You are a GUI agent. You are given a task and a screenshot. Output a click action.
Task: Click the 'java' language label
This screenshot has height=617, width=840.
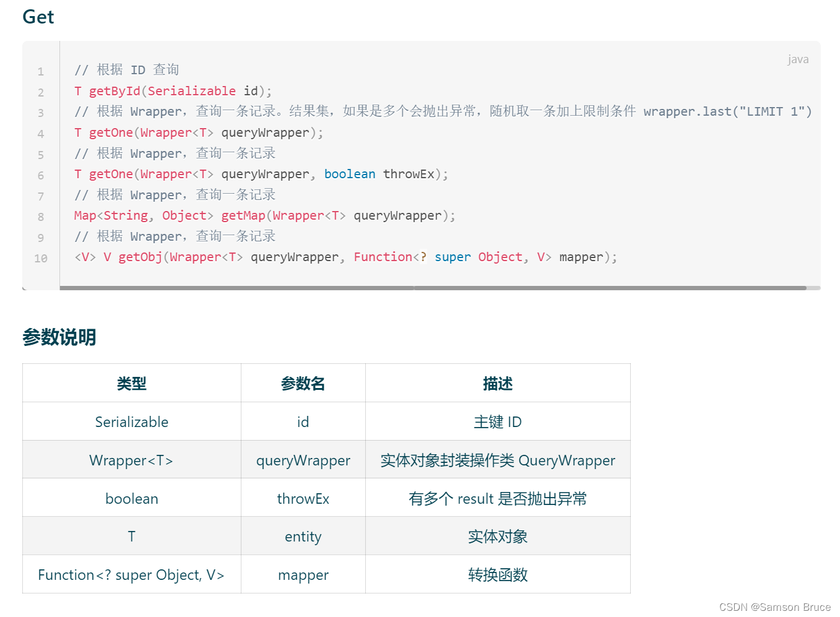click(798, 59)
